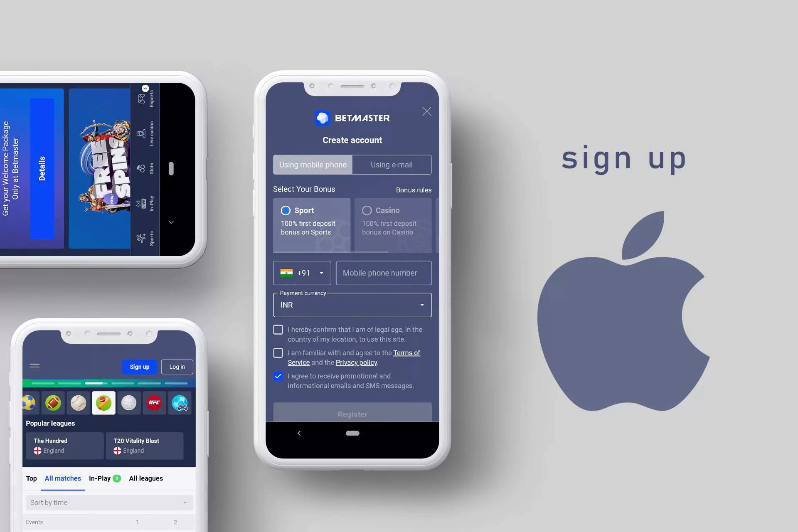Switch to Using e-mail tab
Screen dimensions: 798x532
click(392, 165)
